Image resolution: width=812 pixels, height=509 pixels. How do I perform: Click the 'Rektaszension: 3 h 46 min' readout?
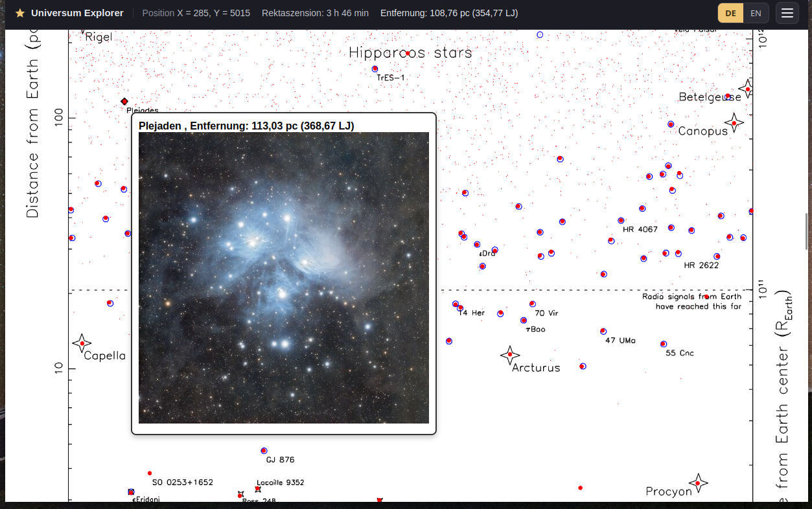(316, 13)
